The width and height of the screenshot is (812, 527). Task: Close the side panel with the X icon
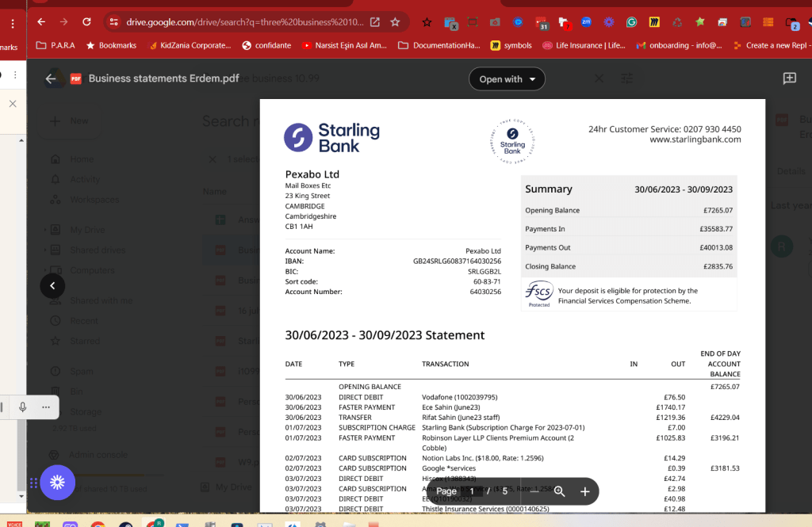click(x=13, y=104)
